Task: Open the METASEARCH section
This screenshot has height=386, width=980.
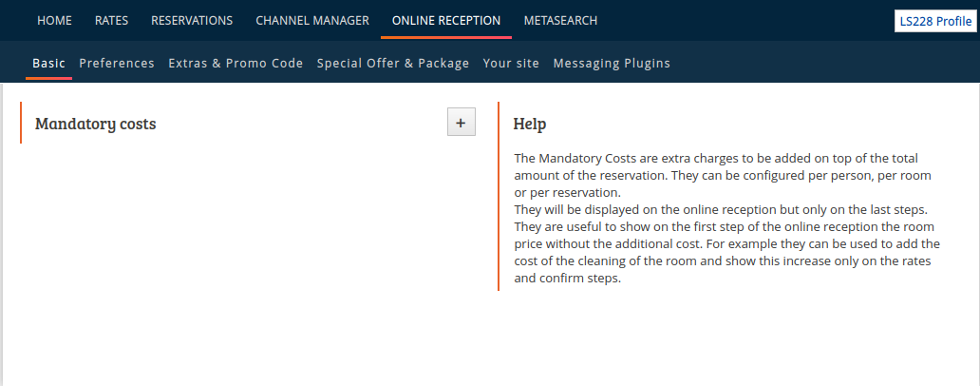Action: click(x=560, y=21)
